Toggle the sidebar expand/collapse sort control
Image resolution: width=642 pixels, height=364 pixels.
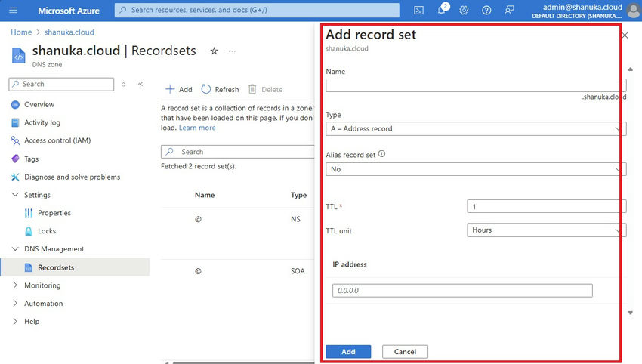123,85
